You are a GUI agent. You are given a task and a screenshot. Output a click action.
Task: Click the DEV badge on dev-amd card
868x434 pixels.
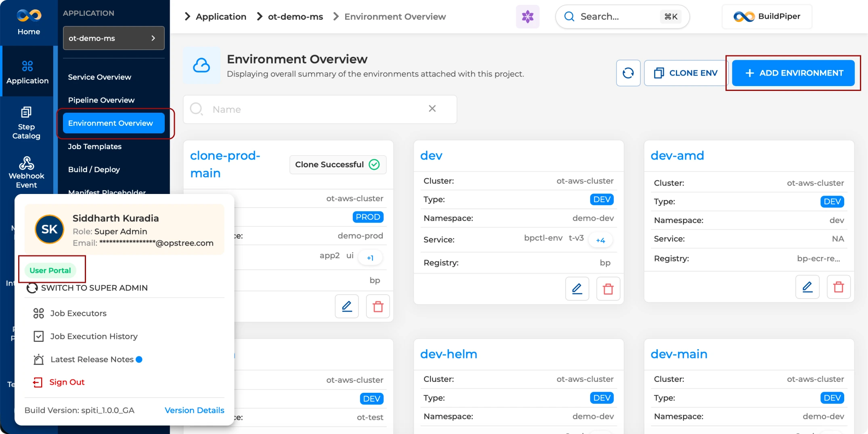click(832, 202)
